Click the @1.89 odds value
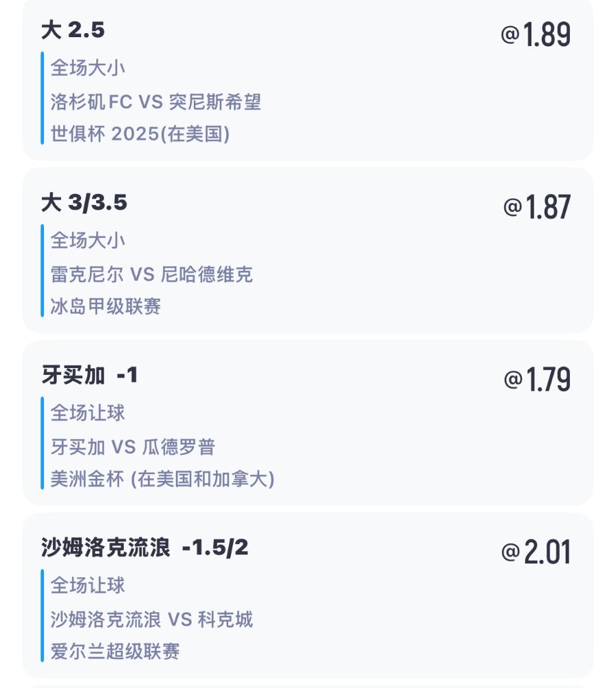This screenshot has height=688, width=616. pos(536,34)
